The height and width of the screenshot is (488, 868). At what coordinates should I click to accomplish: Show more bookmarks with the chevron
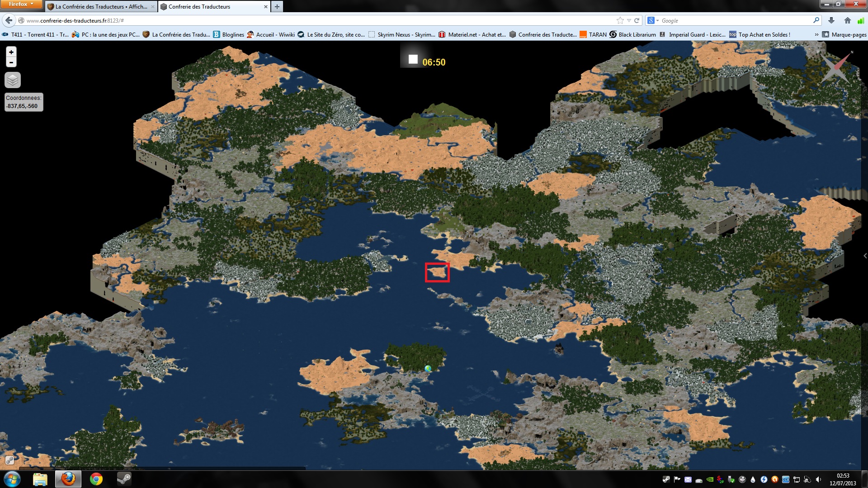coord(816,34)
